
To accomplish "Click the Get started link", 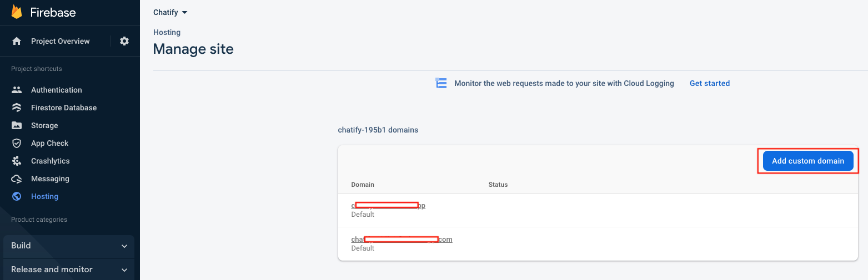I will 709,83.
